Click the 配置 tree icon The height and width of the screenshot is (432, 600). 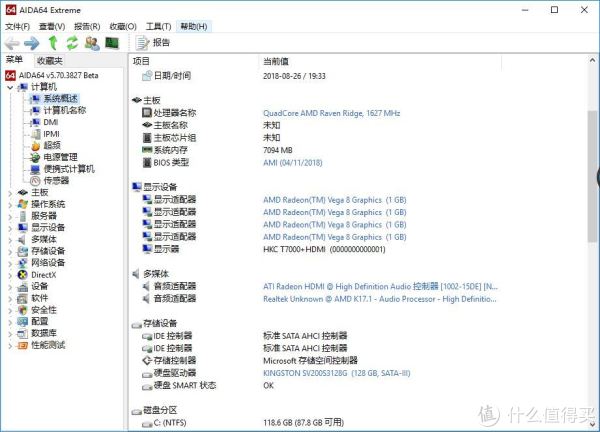point(23,321)
